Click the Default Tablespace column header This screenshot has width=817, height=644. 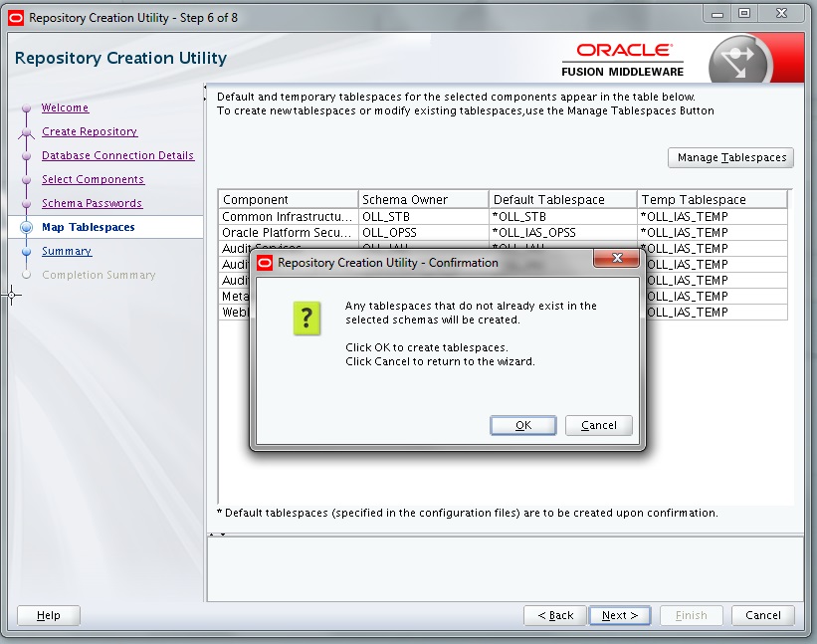(x=562, y=199)
